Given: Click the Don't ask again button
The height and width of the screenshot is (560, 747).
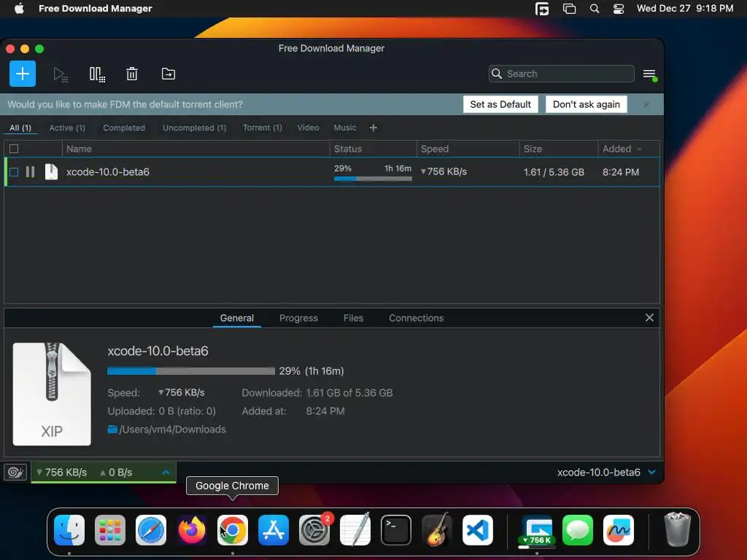Looking at the screenshot, I should click(x=587, y=104).
